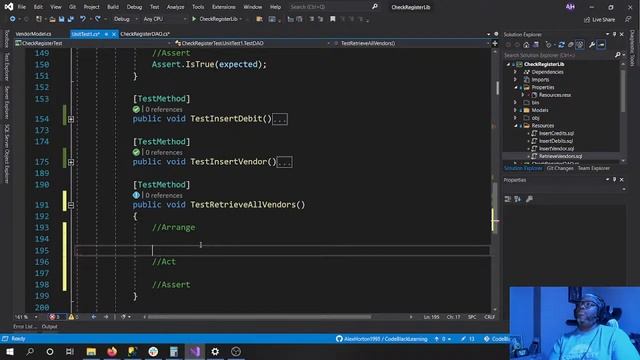Open the Test menu
This screenshot has width=640, height=360.
tap(154, 7)
